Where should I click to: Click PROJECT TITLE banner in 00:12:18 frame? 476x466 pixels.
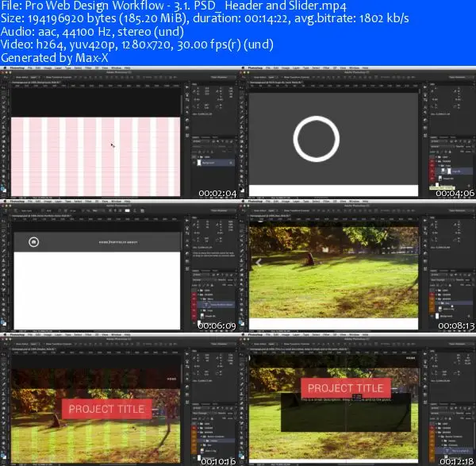(345, 388)
